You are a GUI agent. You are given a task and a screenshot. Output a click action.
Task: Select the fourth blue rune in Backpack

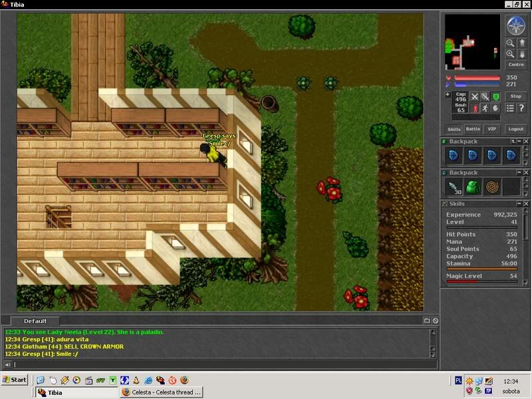[x=511, y=156]
